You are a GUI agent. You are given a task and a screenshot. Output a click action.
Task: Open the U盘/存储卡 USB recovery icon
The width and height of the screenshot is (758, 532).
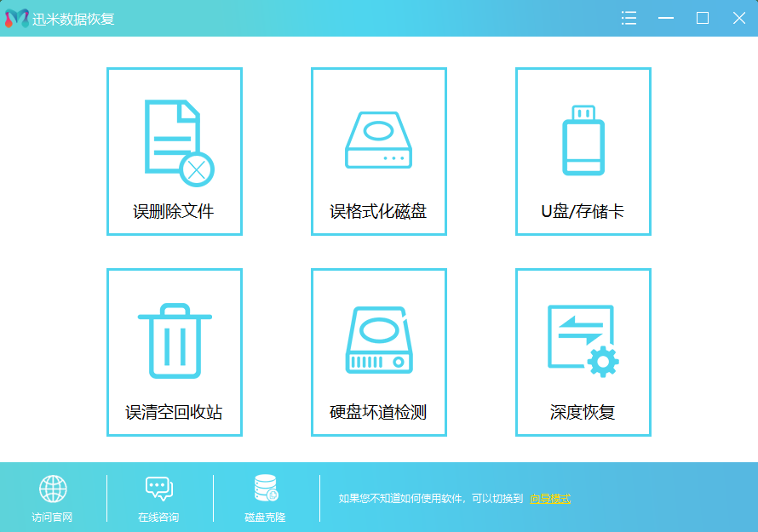point(583,139)
